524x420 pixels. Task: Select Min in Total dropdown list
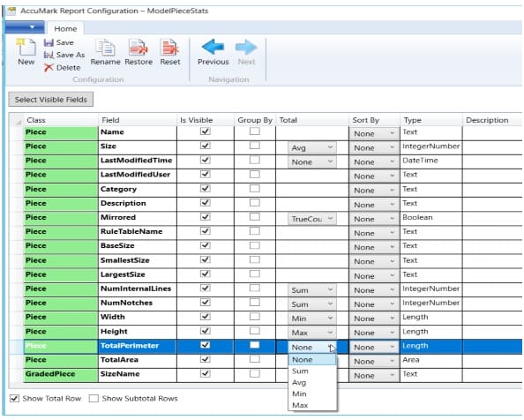click(312, 394)
